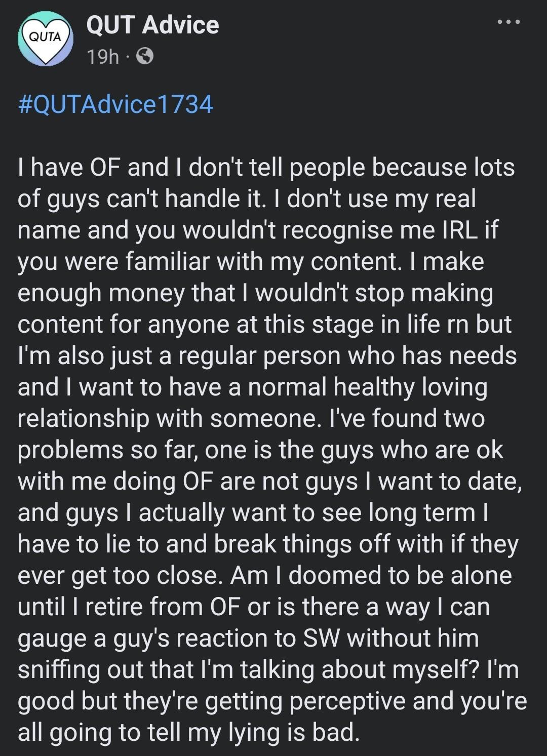Click the 19h post timestamp
Screen dimensions: 547x756
[x=102, y=57]
